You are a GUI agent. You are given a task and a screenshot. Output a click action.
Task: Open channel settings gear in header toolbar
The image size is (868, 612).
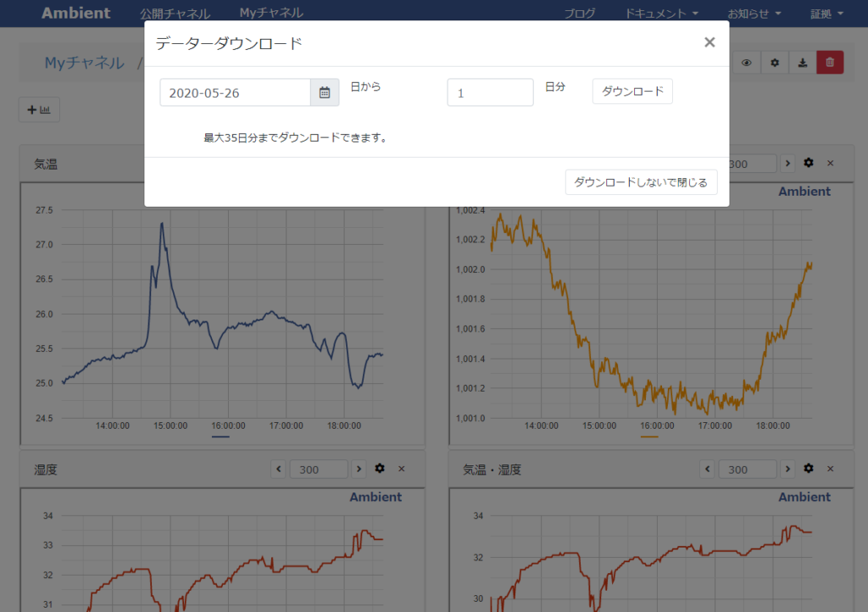click(775, 63)
